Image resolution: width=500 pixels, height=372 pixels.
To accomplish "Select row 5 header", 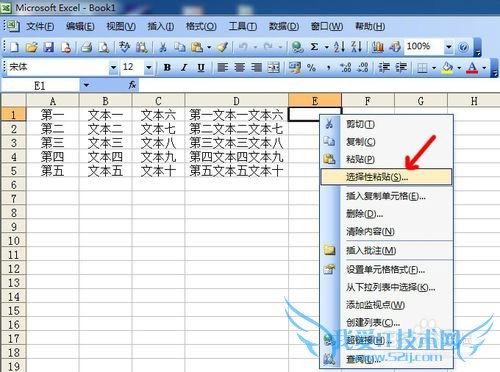I will [x=13, y=171].
